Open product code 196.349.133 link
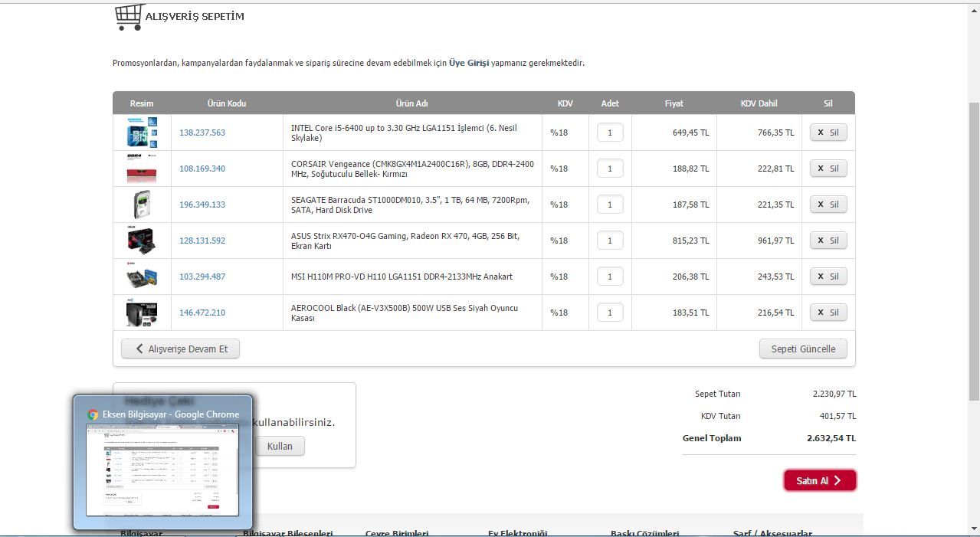Screen dimensions: 980x537 pyautogui.click(x=202, y=205)
